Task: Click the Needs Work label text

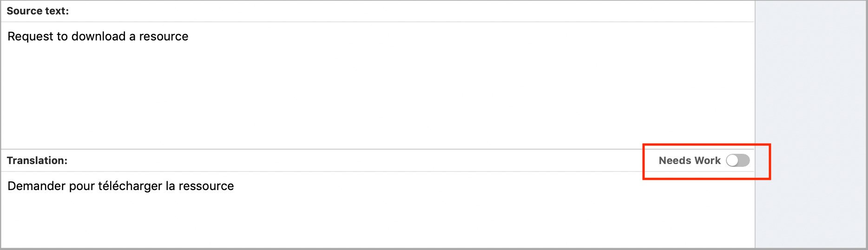Action: [x=689, y=161]
